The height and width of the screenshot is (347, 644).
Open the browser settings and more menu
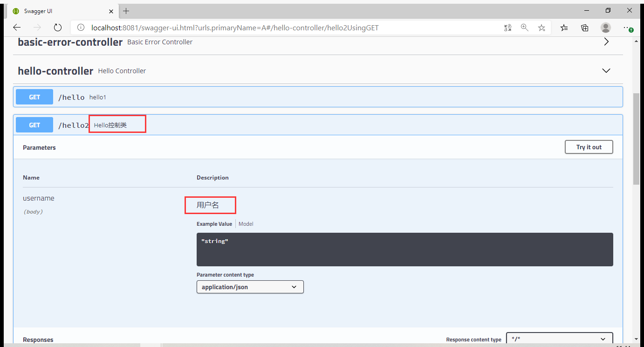click(x=628, y=28)
